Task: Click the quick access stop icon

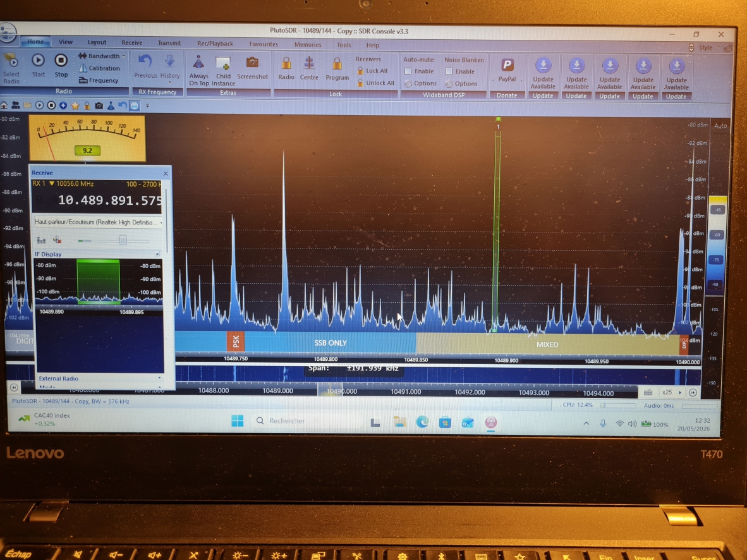Action: tap(51, 105)
